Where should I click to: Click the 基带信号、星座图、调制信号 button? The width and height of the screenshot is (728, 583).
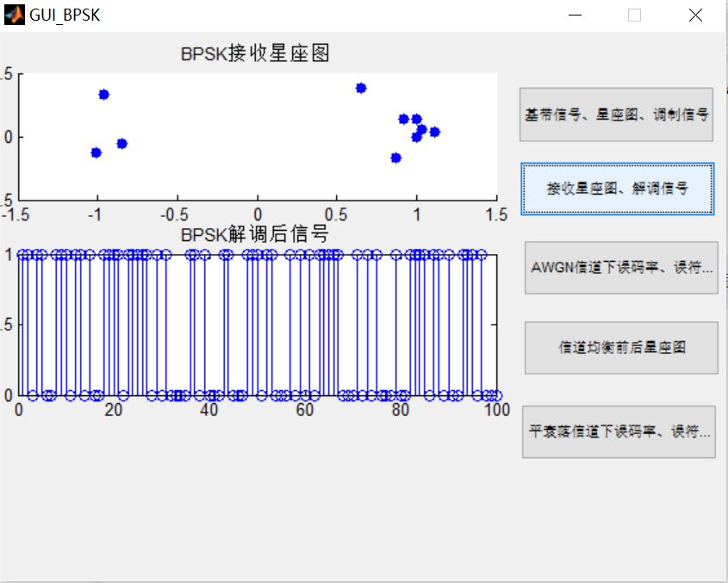616,115
